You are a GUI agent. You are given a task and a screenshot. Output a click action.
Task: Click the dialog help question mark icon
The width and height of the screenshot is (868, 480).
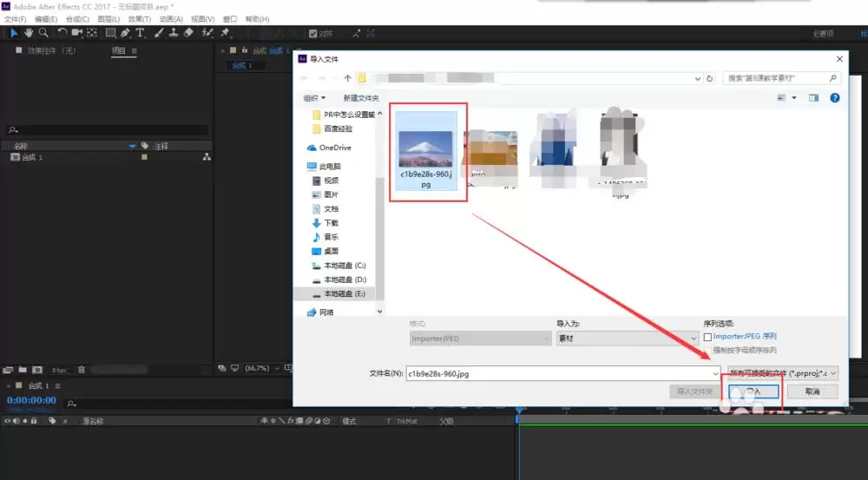point(835,98)
